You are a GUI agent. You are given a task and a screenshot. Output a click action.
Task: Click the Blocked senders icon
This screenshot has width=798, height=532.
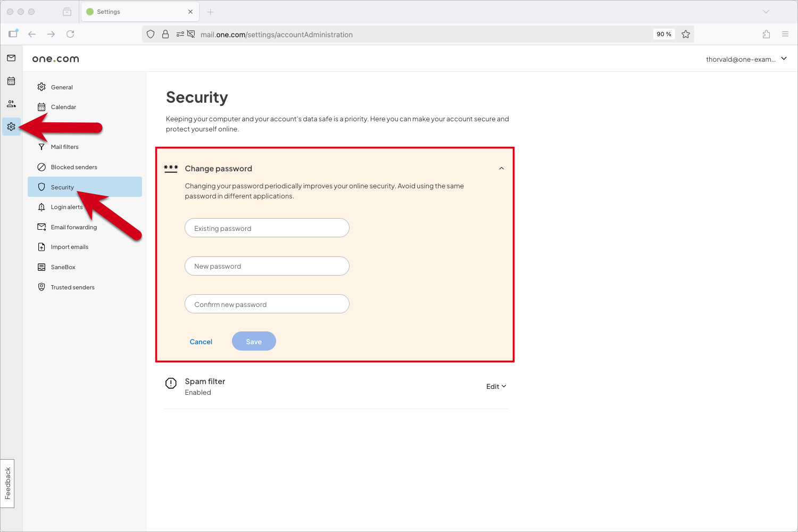41,167
